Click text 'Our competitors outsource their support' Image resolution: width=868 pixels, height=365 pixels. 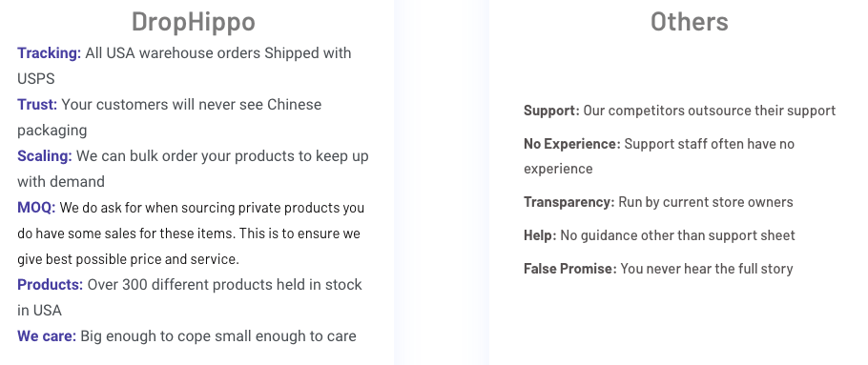(x=710, y=111)
